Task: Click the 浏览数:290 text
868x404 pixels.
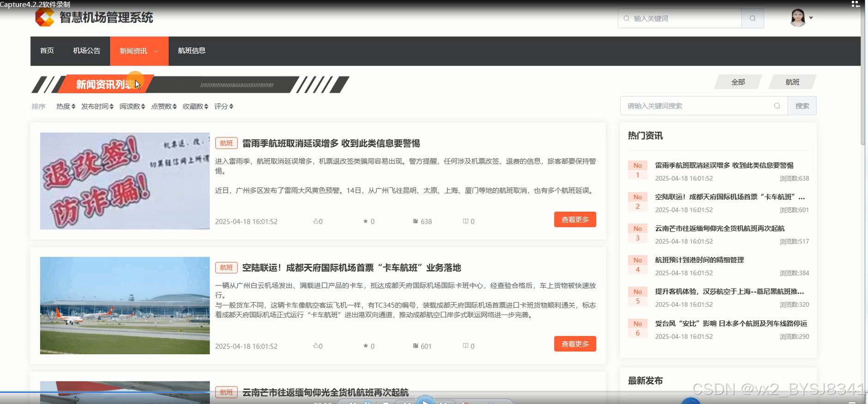Action: 794,337
